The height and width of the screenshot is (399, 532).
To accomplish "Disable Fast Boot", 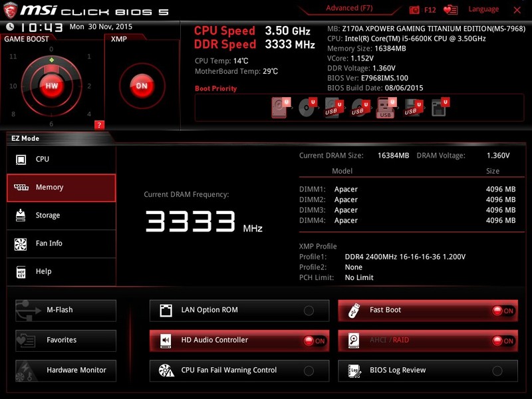I will tap(504, 310).
